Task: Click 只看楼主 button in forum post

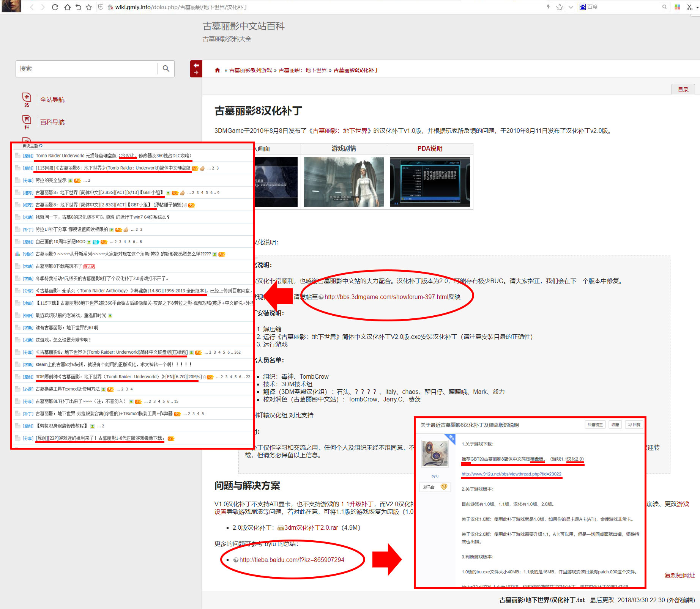Action: pos(595,425)
